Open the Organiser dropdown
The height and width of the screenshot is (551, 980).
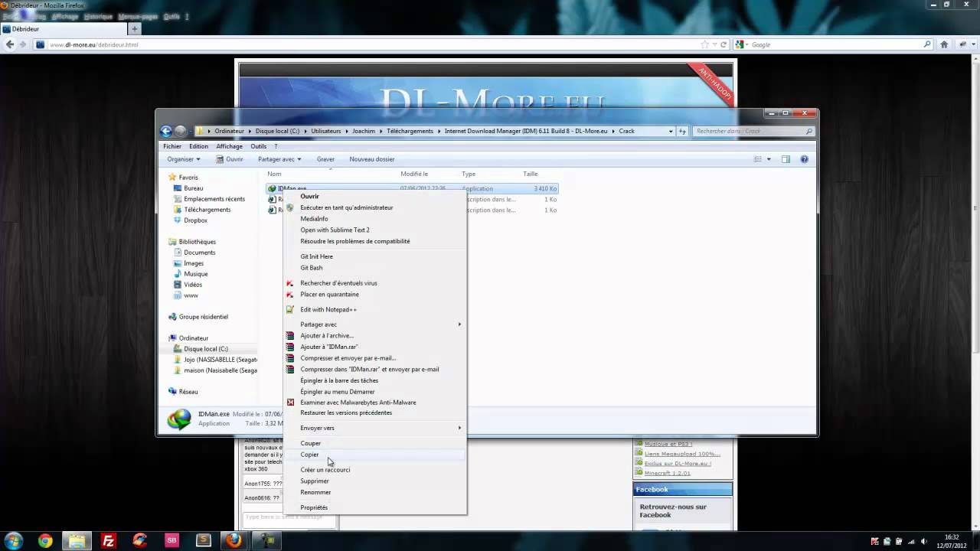[184, 159]
